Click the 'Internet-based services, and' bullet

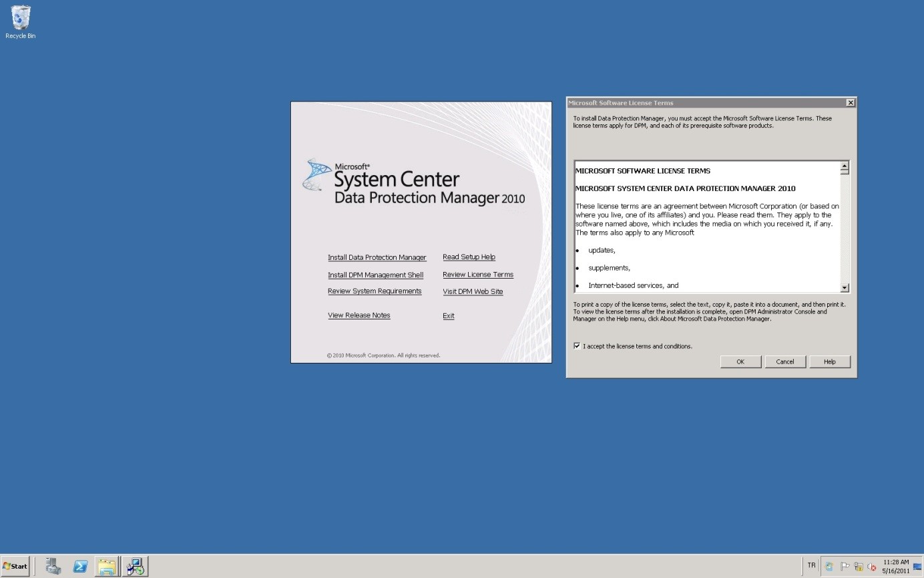pyautogui.click(x=633, y=285)
